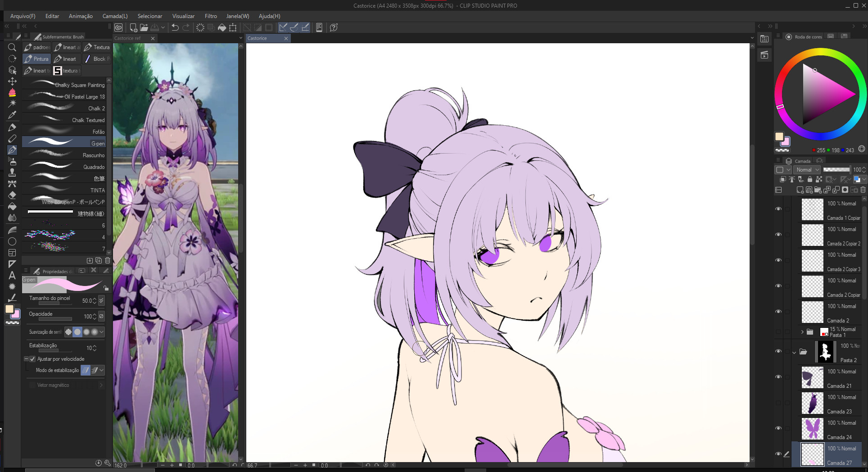868x472 pixels.
Task: Select the Eyedropper tool
Action: (12, 115)
